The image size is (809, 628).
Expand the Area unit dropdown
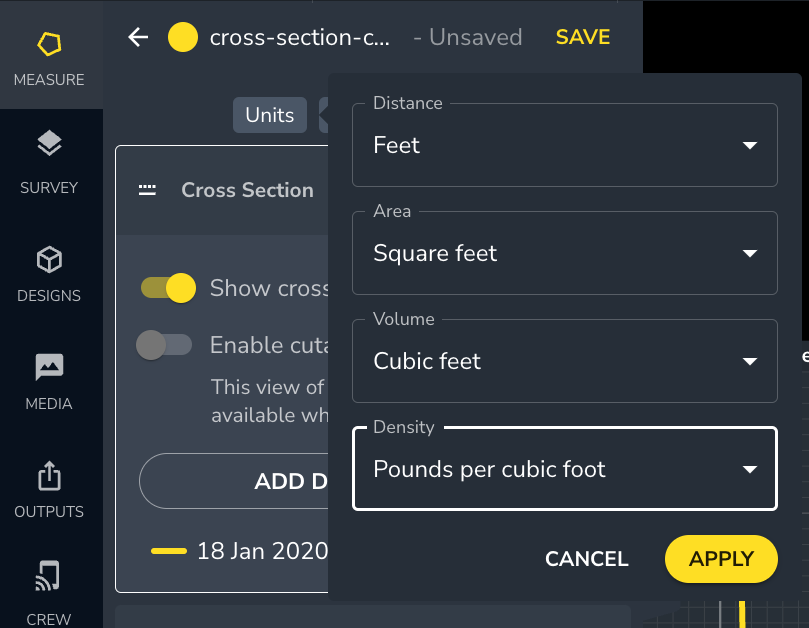[x=565, y=254]
